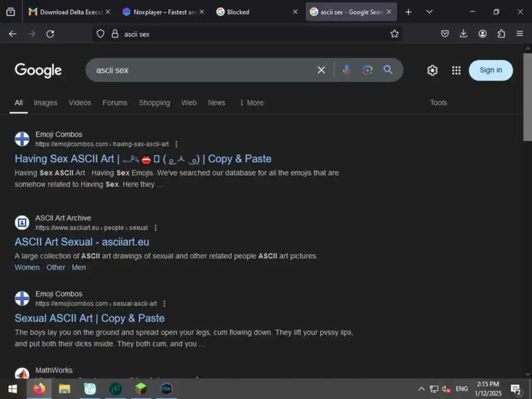Viewport: 532px width, 399px height.
Task: Open three-dot menu for the sexual-ascii-art URL result
Action: tap(165, 303)
